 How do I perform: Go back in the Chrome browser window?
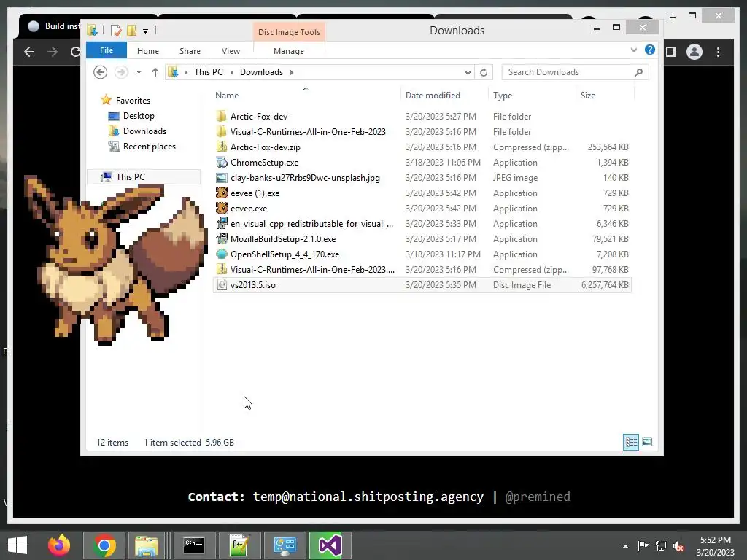coord(29,52)
